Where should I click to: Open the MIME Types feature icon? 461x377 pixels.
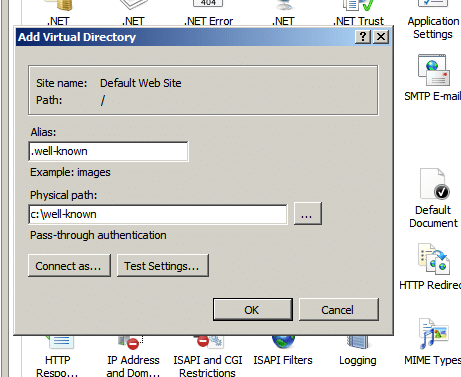(x=433, y=342)
